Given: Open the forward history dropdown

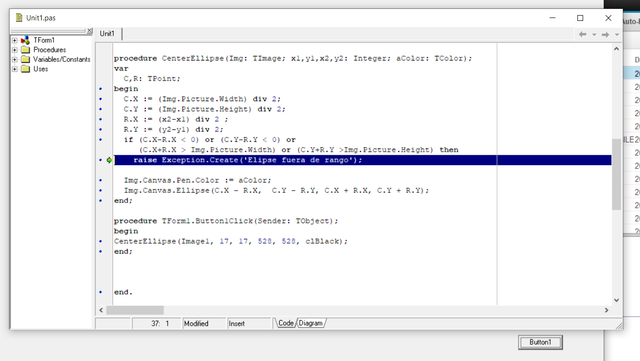Looking at the screenshot, I should tap(617, 35).
